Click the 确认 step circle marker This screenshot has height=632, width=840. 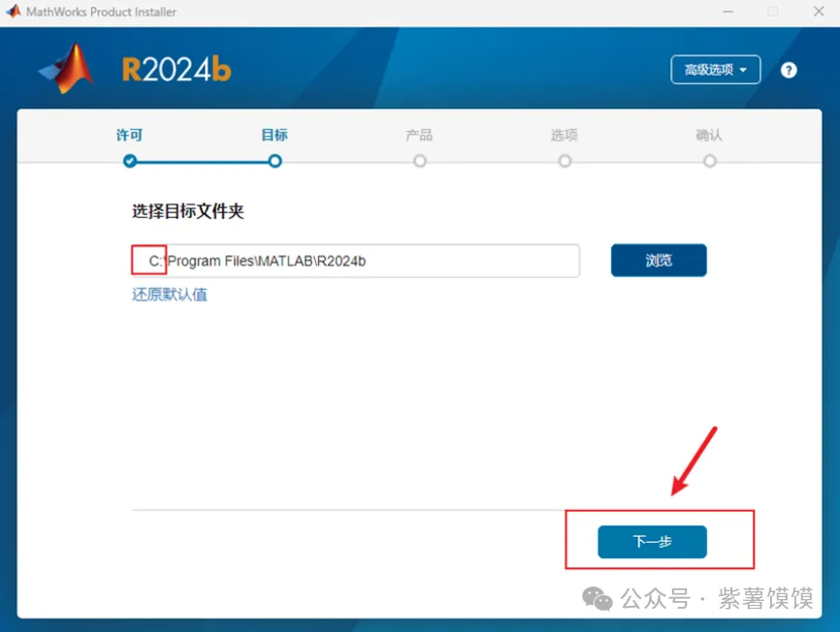click(710, 161)
